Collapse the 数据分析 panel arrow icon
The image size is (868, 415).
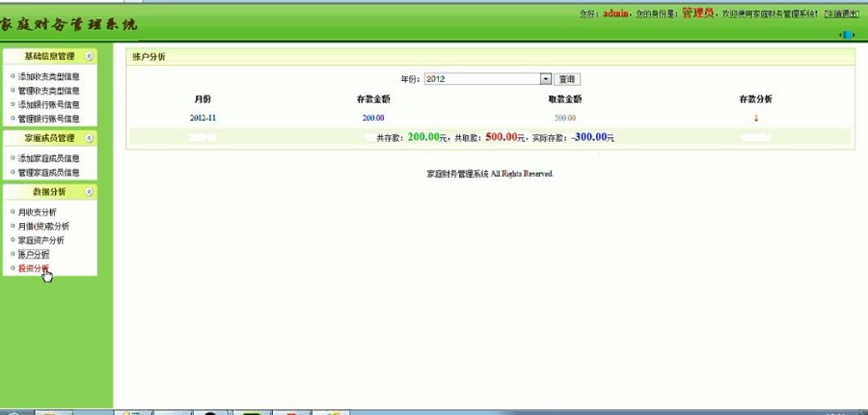(89, 192)
